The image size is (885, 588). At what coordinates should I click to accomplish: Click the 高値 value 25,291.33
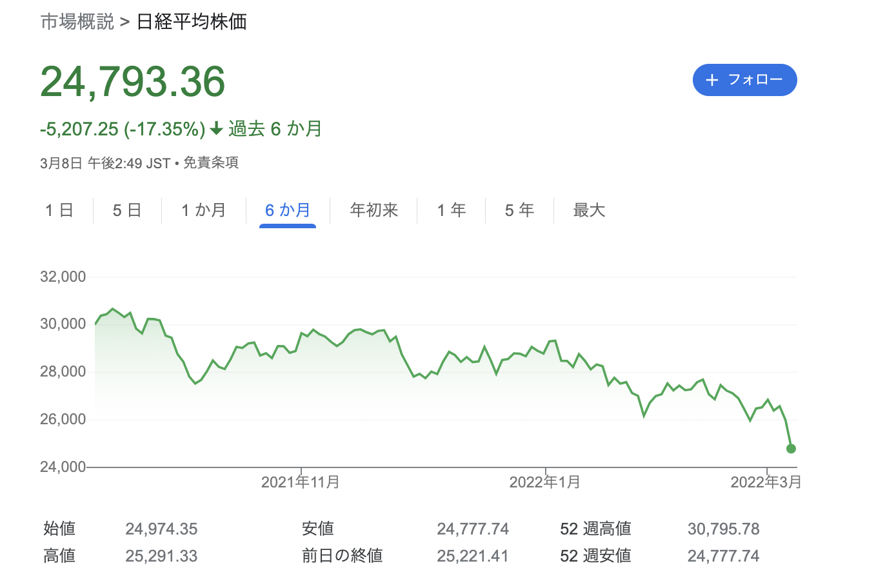161,556
